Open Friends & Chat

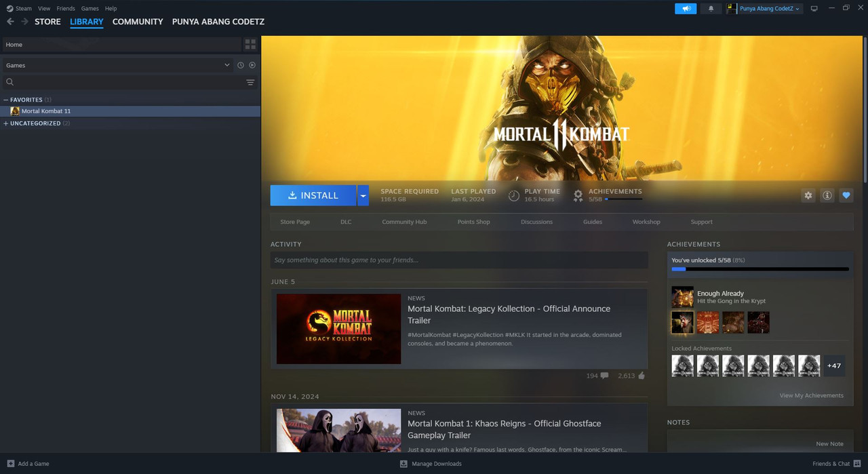836,464
